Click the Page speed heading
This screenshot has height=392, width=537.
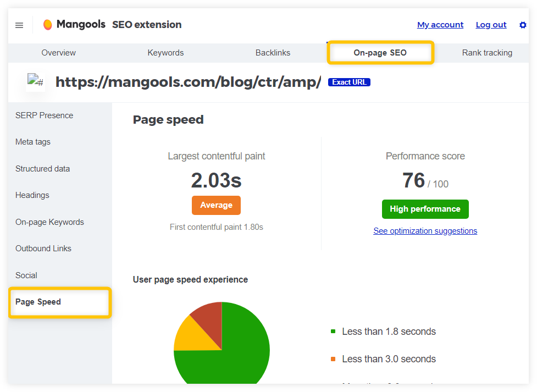coord(168,120)
